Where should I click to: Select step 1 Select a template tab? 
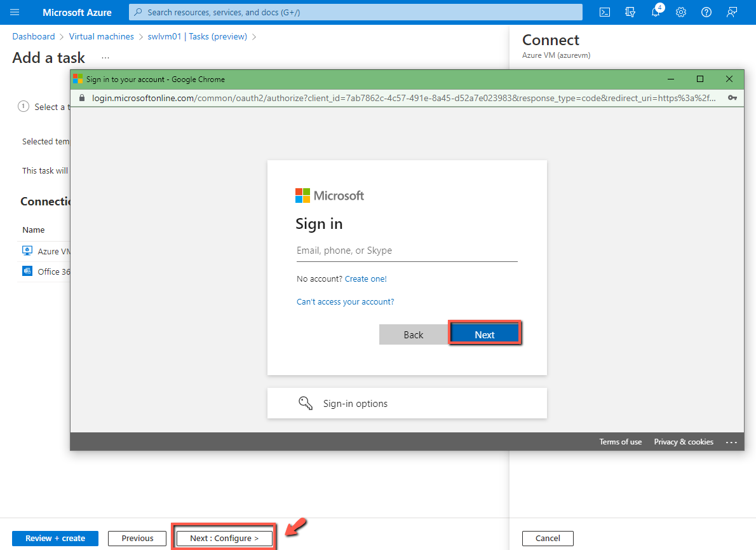click(44, 107)
